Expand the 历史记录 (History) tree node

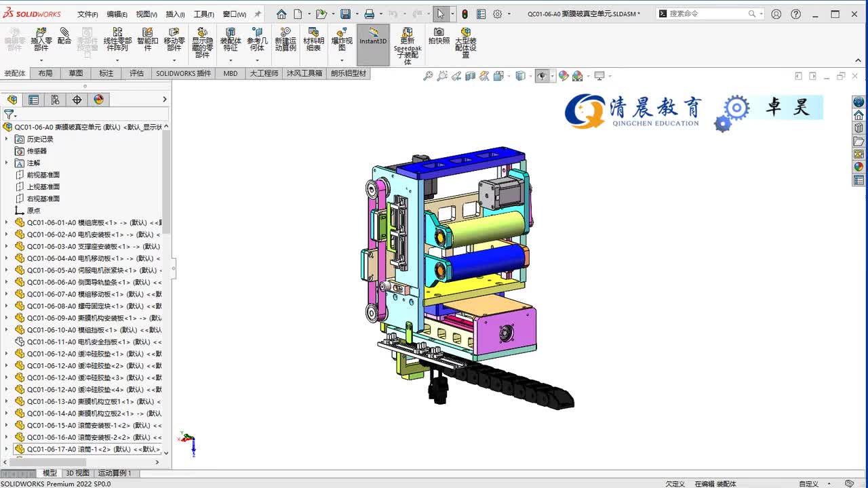coord(7,139)
